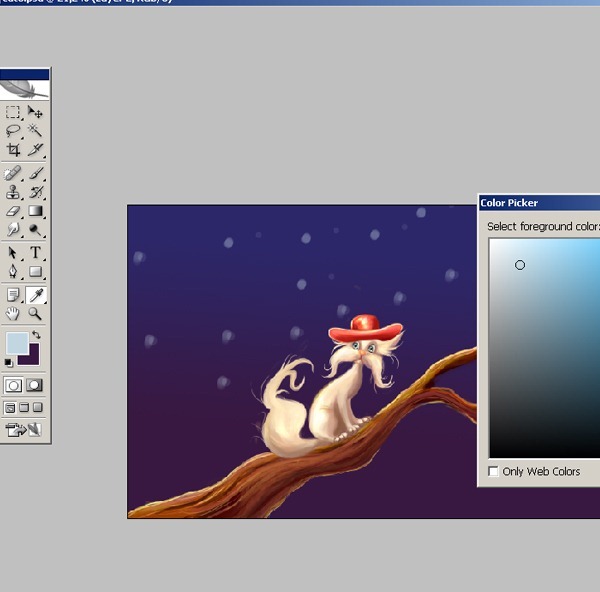Image resolution: width=600 pixels, height=592 pixels.
Task: Select the Move tool
Action: 36,112
